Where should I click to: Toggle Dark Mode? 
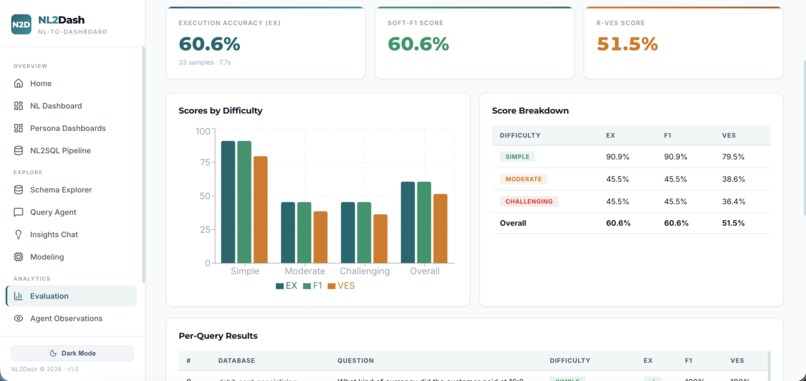tap(72, 353)
